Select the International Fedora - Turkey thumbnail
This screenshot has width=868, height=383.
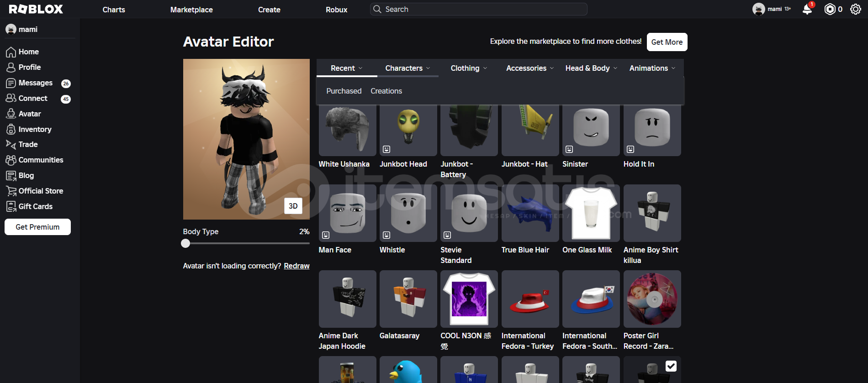[x=530, y=299]
